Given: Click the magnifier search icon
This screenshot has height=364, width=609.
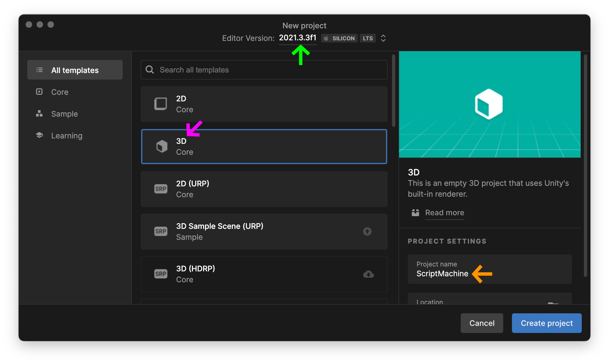Looking at the screenshot, I should click(x=150, y=70).
